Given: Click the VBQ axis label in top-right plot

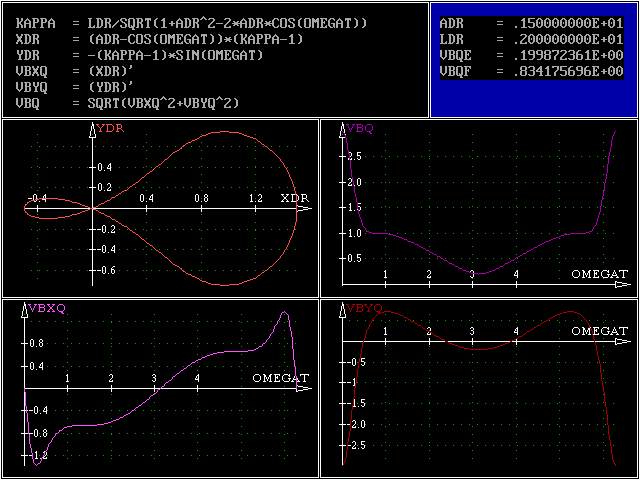Looking at the screenshot, I should [x=359, y=129].
